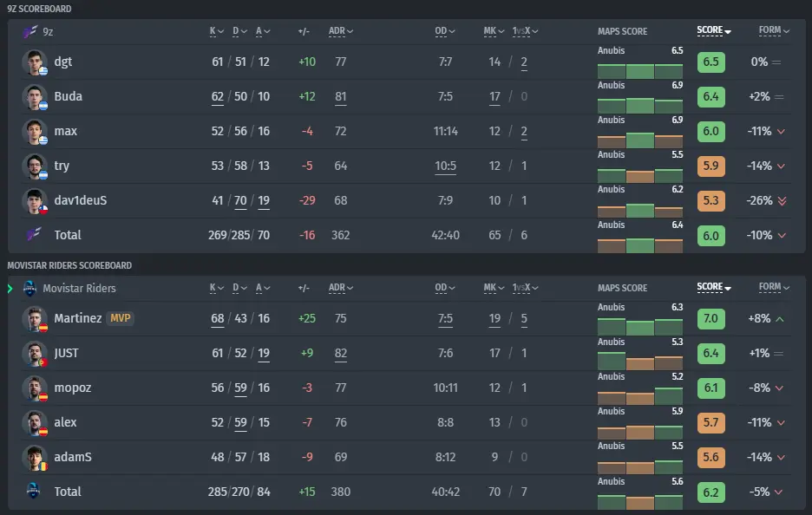
Task: Sort Movistar Riders scoreboard by MK
Action: click(x=494, y=288)
